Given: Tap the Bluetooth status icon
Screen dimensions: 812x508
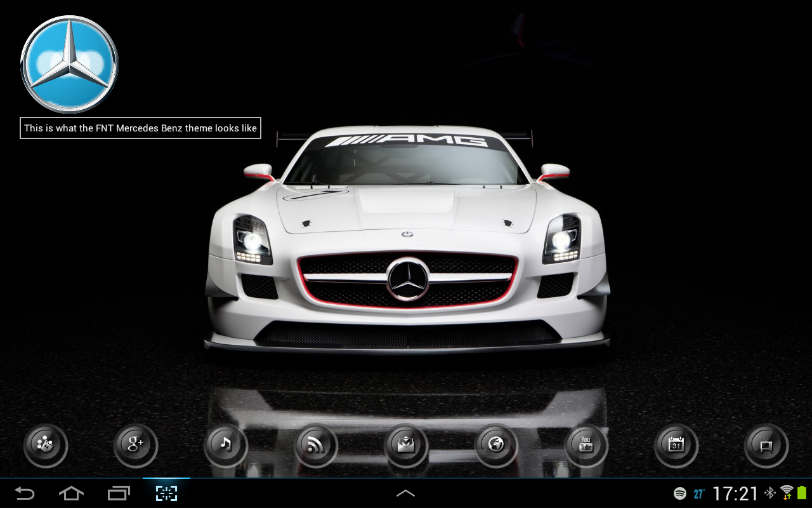Looking at the screenshot, I should 770,493.
